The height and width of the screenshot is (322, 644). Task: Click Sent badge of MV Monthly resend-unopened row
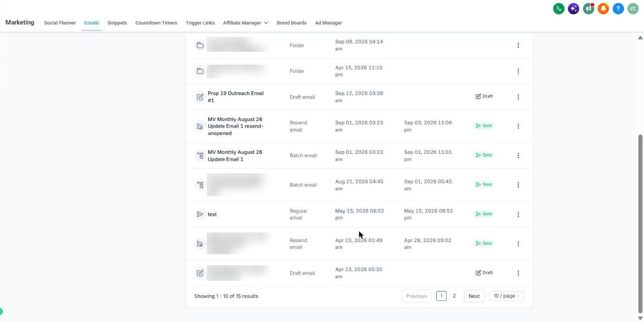coord(484,126)
